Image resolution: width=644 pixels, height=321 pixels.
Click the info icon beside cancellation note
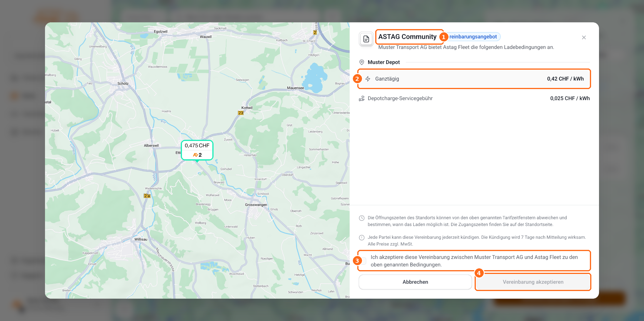click(x=362, y=238)
